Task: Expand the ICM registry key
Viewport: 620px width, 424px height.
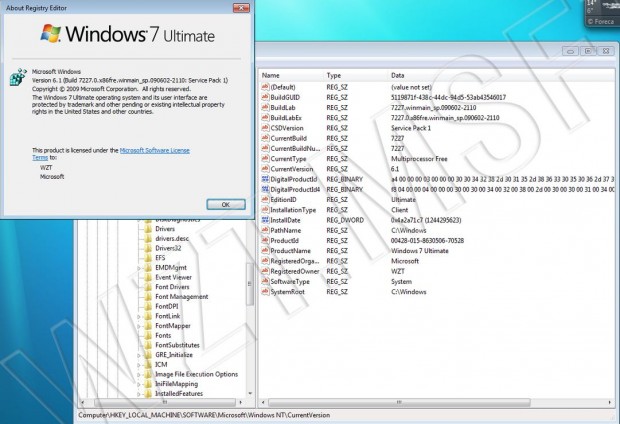Action: [x=139, y=365]
